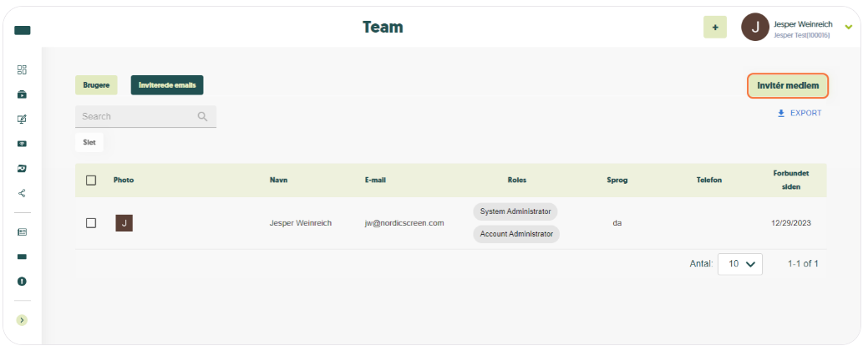Click the Invitér medlem button
868x351 pixels.
point(788,86)
